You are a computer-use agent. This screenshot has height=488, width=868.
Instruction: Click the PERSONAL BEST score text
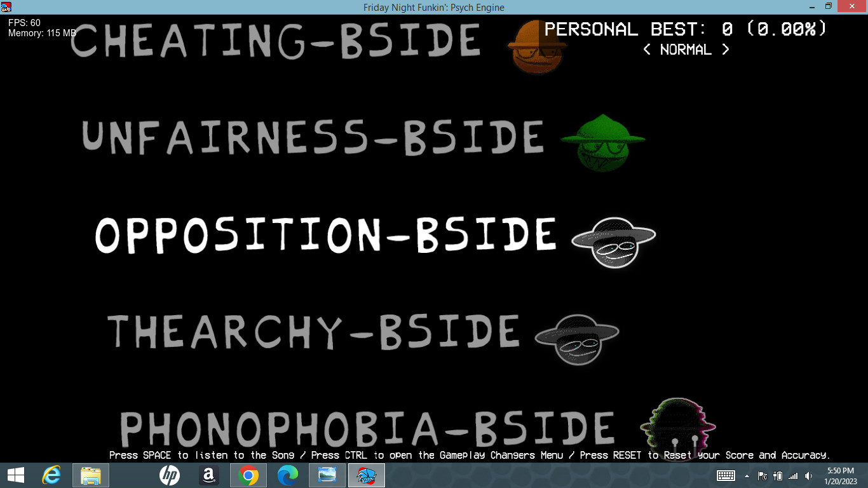point(686,29)
